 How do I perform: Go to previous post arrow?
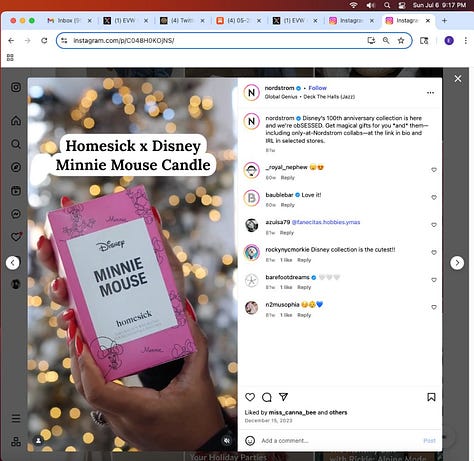(13, 263)
